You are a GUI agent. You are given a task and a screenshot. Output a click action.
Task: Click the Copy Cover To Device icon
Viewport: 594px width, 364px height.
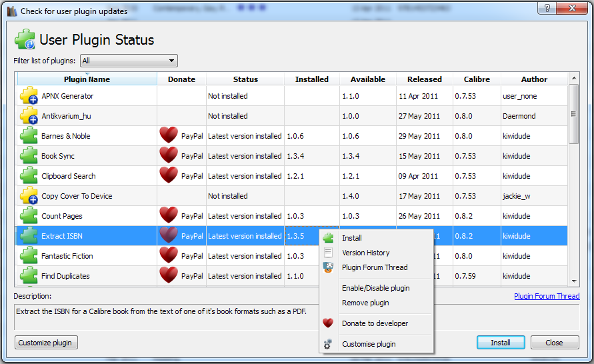(29, 196)
